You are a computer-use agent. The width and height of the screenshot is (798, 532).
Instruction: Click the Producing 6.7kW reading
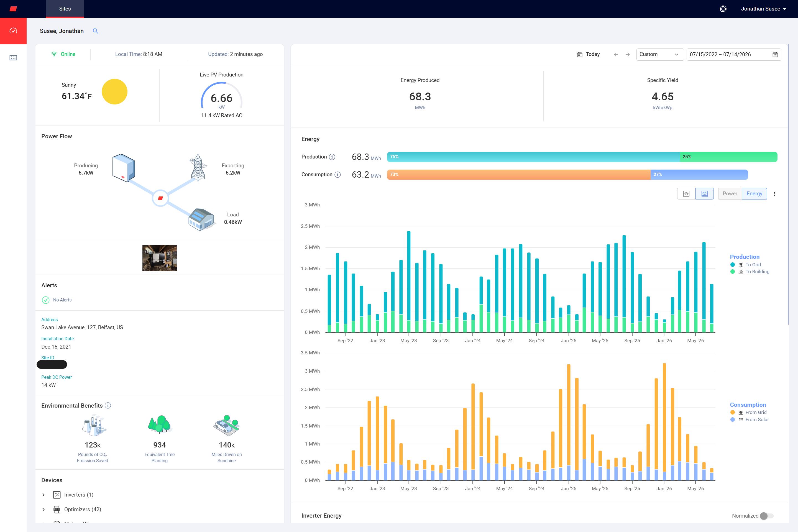pyautogui.click(x=86, y=169)
